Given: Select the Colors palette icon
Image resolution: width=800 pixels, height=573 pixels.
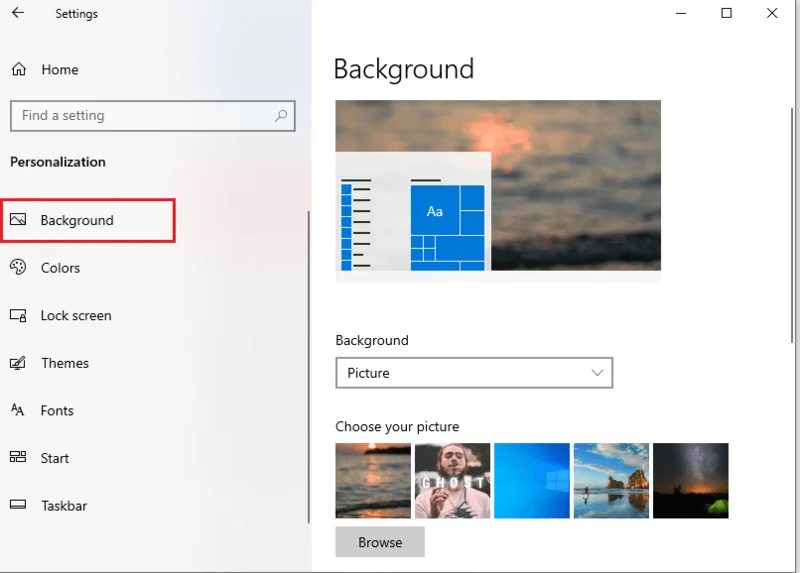Looking at the screenshot, I should (18, 267).
